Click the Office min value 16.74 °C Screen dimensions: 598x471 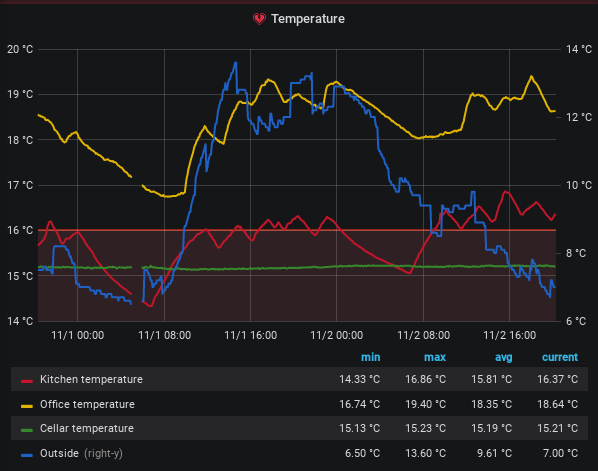pyautogui.click(x=360, y=404)
